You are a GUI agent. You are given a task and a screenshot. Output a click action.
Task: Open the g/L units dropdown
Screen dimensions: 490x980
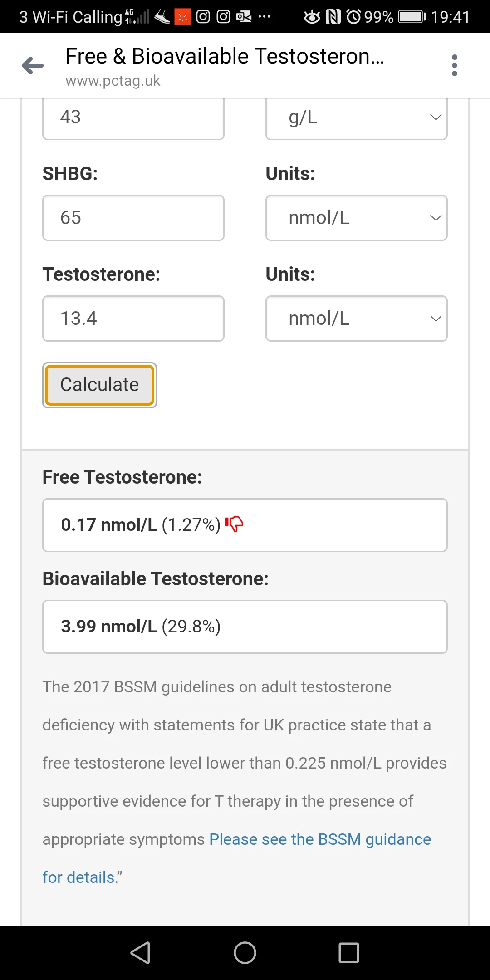pos(357,118)
